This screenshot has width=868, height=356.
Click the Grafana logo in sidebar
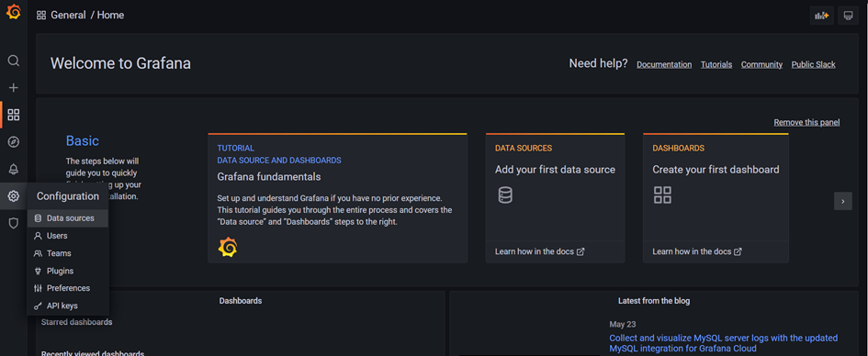[x=13, y=13]
